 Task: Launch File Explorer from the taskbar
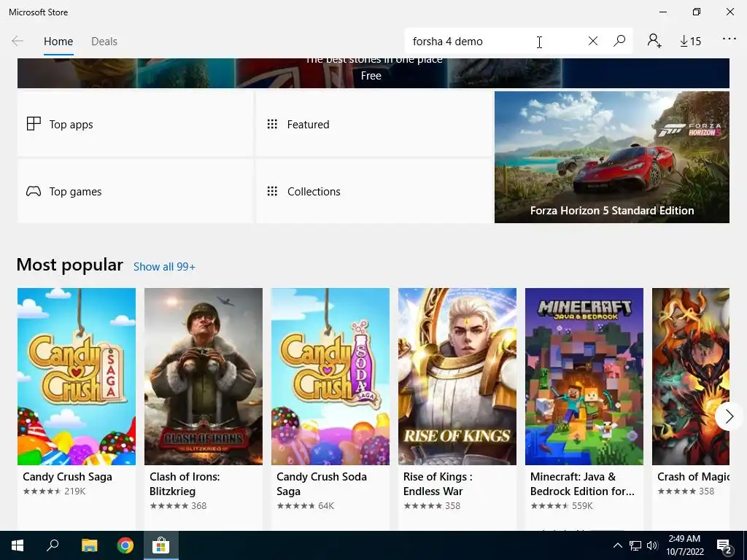[89, 545]
